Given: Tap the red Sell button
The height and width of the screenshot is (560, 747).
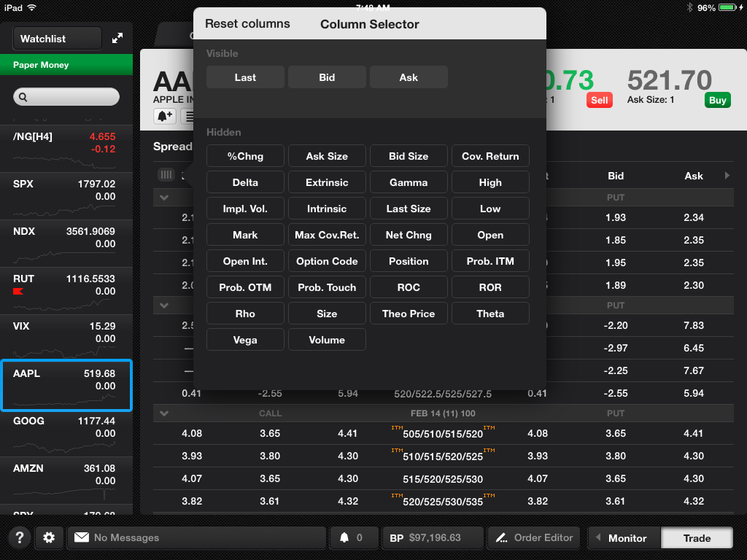Looking at the screenshot, I should tap(599, 100).
